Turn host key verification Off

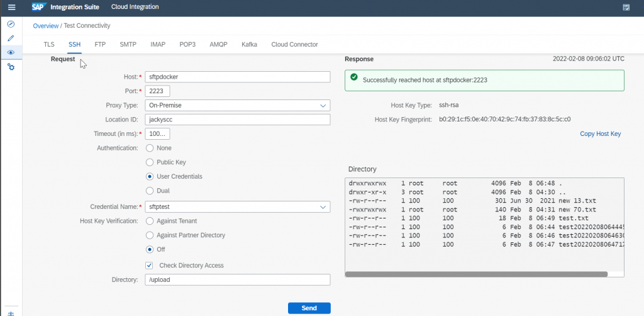tap(150, 249)
